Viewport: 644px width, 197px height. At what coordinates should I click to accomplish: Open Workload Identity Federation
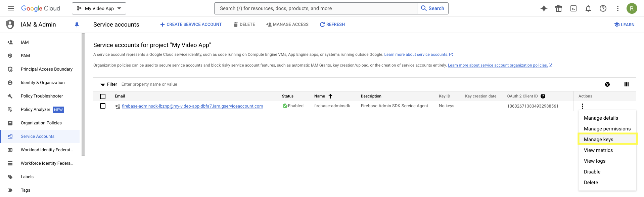[x=47, y=150]
